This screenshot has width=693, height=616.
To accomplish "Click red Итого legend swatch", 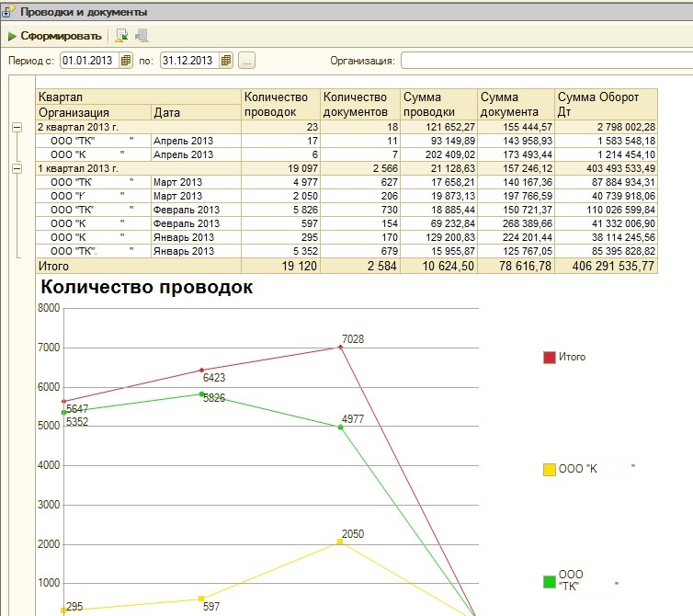I will point(549,358).
